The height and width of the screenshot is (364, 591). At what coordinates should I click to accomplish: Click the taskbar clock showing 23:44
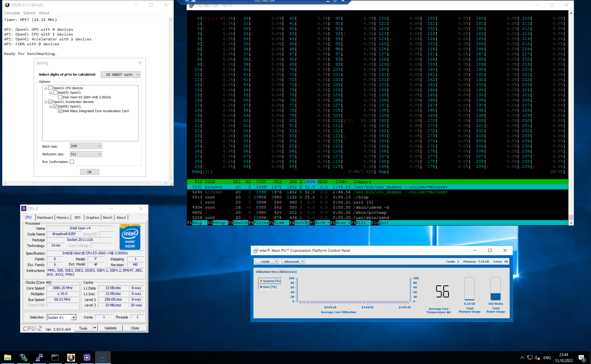point(564,358)
